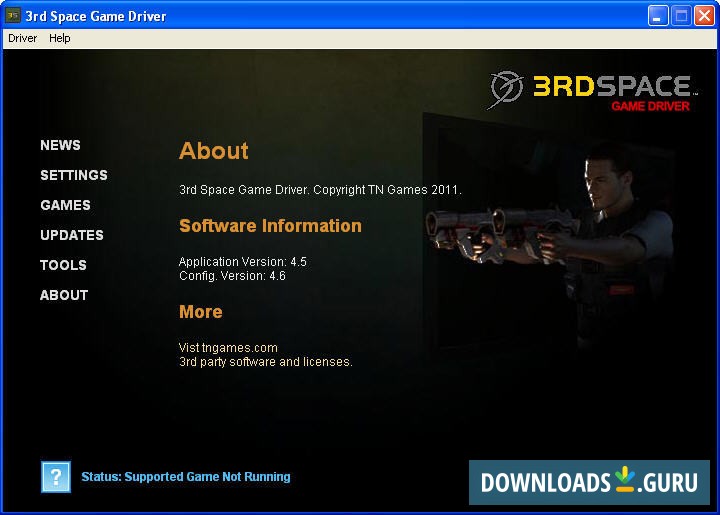Click the Software Information heading
The image size is (720, 515).
coord(270,226)
